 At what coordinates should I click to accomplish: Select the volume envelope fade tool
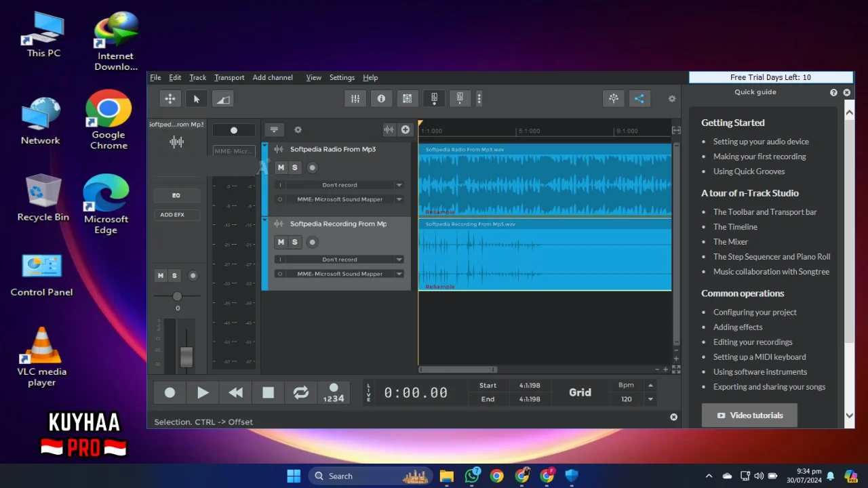tap(222, 99)
